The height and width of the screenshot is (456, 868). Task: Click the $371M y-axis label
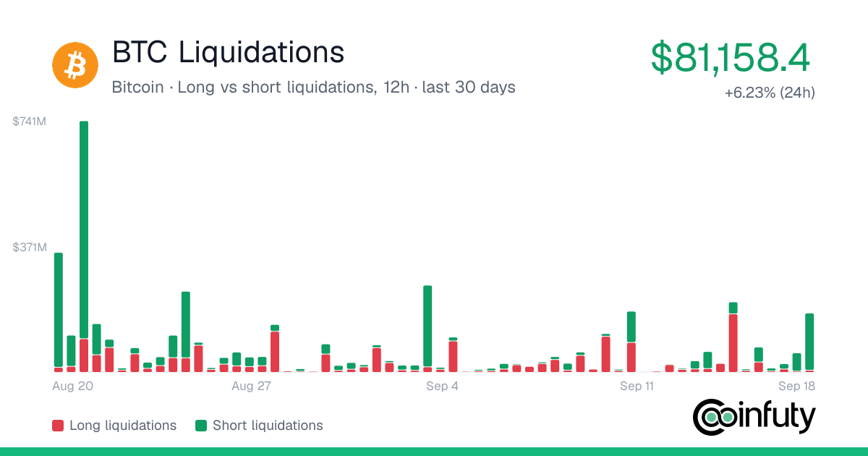pyautogui.click(x=30, y=248)
